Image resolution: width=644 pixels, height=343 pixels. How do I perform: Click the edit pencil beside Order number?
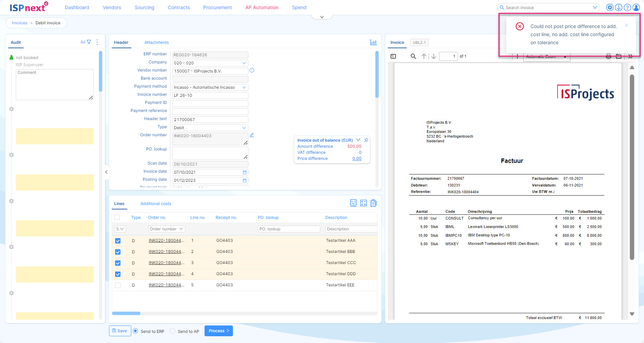click(252, 135)
